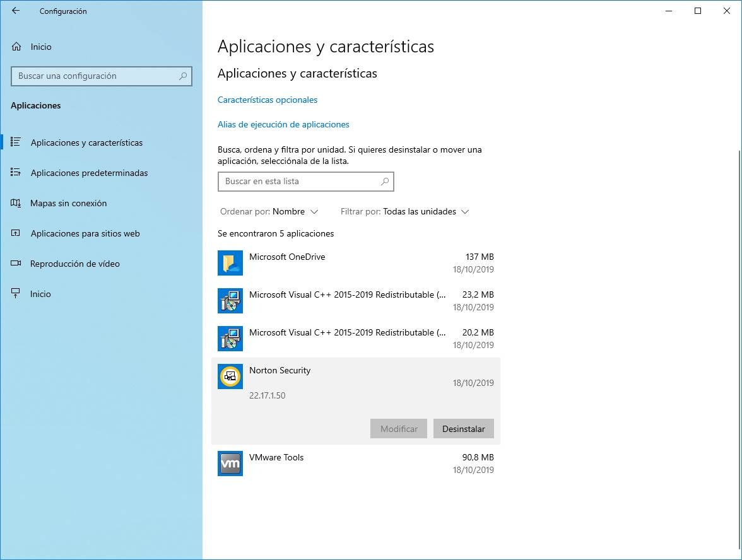Click the Mapas sin conexión map icon

(x=16, y=203)
